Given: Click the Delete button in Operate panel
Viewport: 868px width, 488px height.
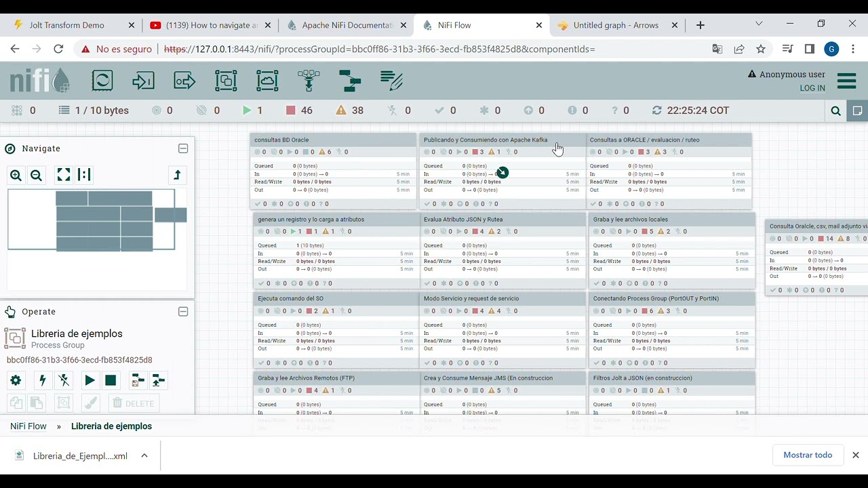Looking at the screenshot, I should [x=134, y=403].
